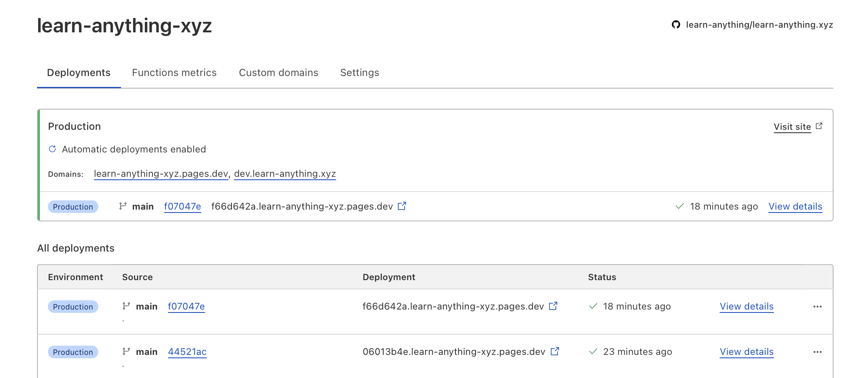The image size is (868, 378).
Task: Open commit link 44521ac
Action: pos(187,352)
